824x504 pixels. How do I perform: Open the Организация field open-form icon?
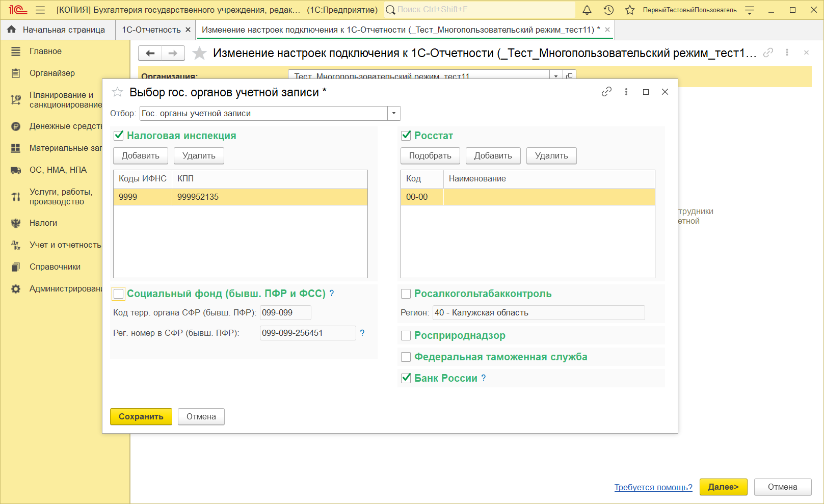click(569, 75)
